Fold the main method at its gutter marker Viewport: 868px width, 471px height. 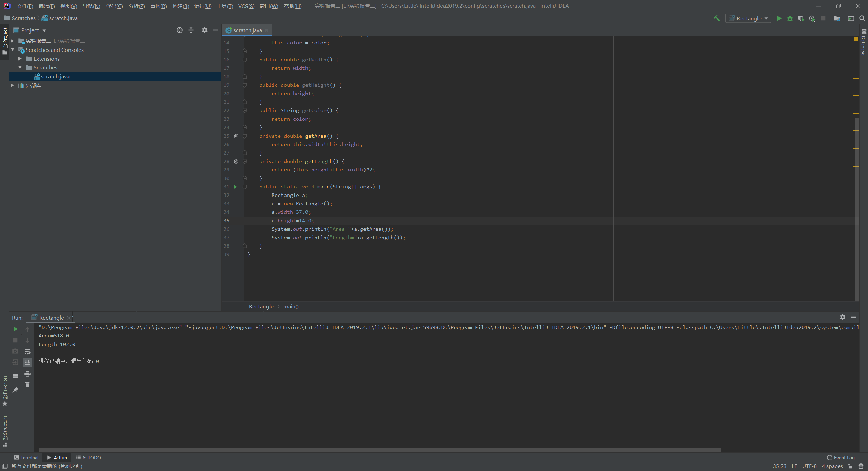[245, 187]
